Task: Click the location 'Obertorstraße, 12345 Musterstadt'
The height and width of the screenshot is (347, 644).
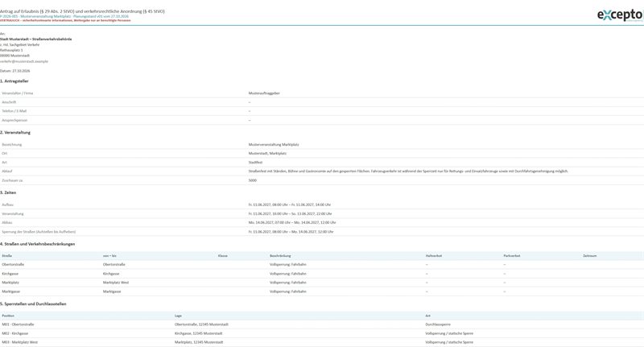Action: (x=201, y=324)
